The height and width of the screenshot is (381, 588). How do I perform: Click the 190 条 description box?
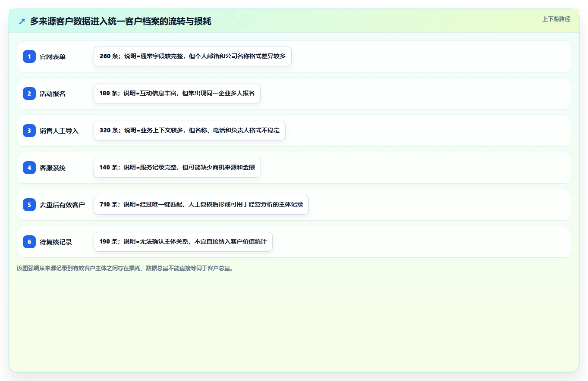click(183, 242)
